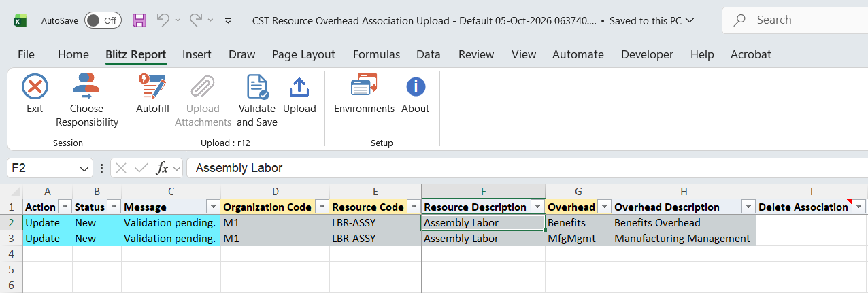Open the File tab

point(26,54)
